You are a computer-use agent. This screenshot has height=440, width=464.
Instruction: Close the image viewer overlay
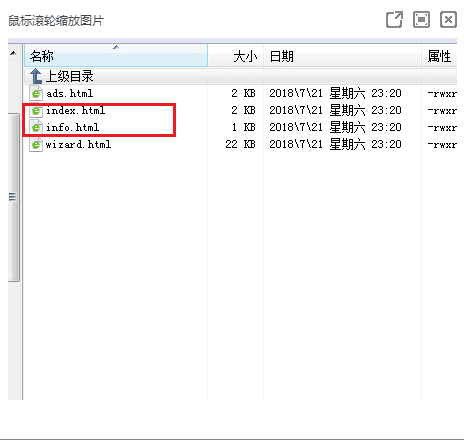(x=448, y=20)
